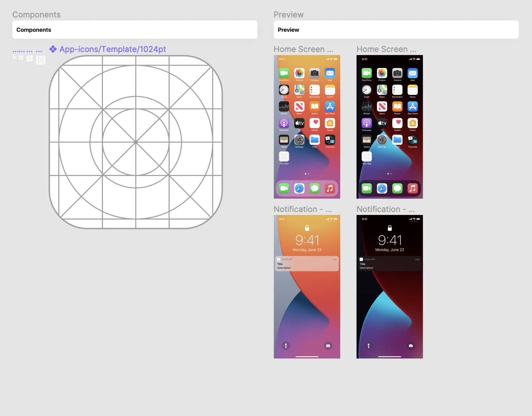The height and width of the screenshot is (416, 532).
Task: Open the Podcasts icon on light home screen
Action: (284, 123)
